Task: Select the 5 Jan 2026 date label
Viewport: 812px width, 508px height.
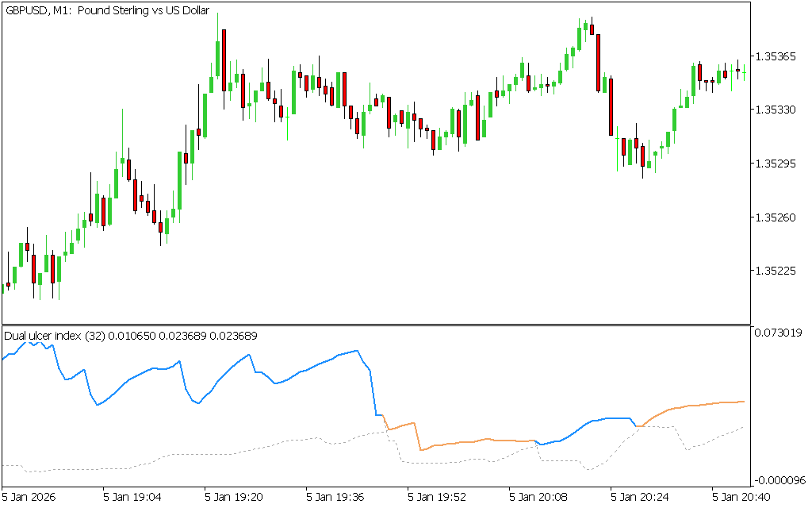Action: [29, 497]
